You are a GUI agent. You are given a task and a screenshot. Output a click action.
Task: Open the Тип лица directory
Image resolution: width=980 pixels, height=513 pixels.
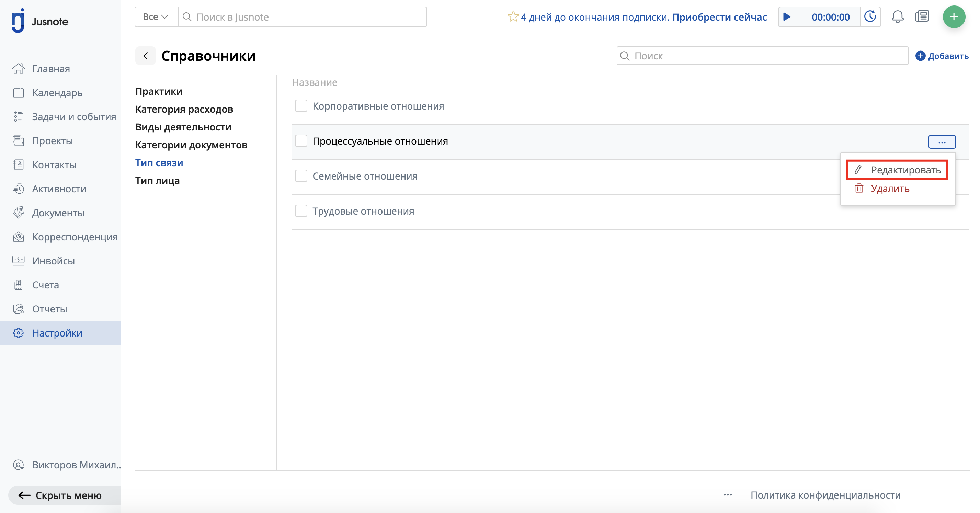(x=157, y=181)
